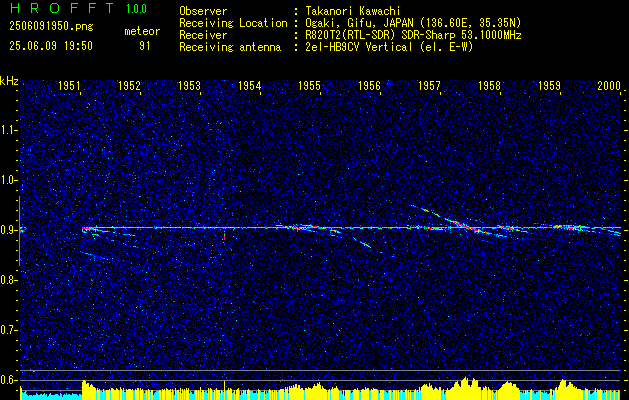Screen dimensions: 629x400
Task: Click receiver R820T2(RTL-SDR) SDR-Sharp 53.1000MHz text
Action: (413, 35)
